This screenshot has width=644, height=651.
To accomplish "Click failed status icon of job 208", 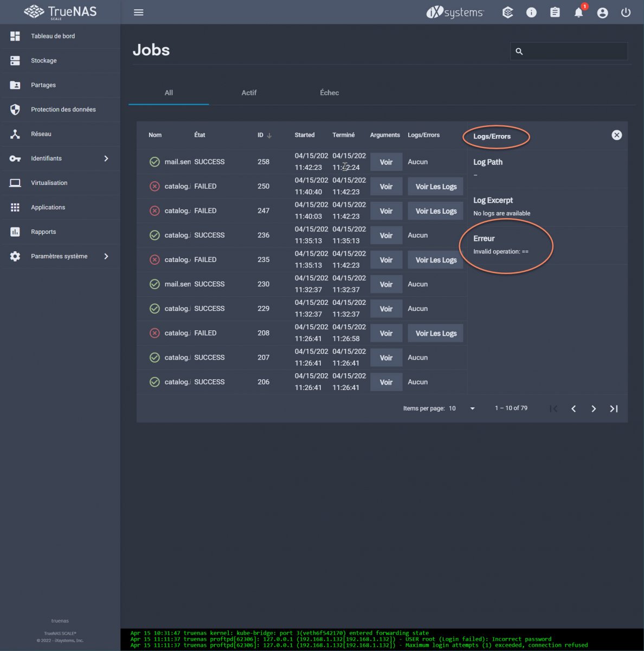I will [x=154, y=333].
